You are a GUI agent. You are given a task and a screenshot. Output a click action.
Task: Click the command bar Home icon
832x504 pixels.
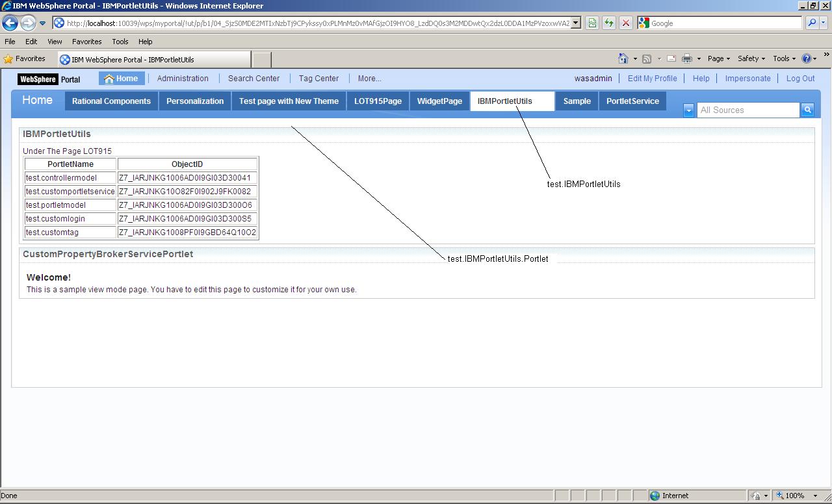(x=623, y=58)
